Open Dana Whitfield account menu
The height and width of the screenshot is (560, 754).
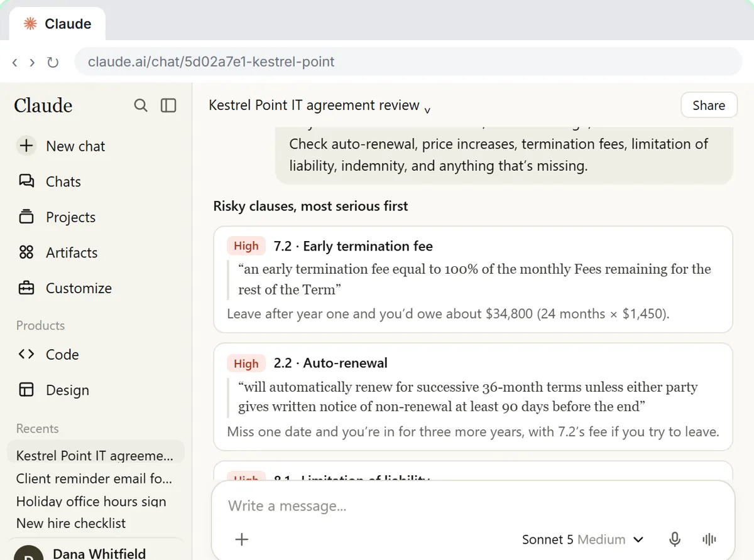coord(95,551)
